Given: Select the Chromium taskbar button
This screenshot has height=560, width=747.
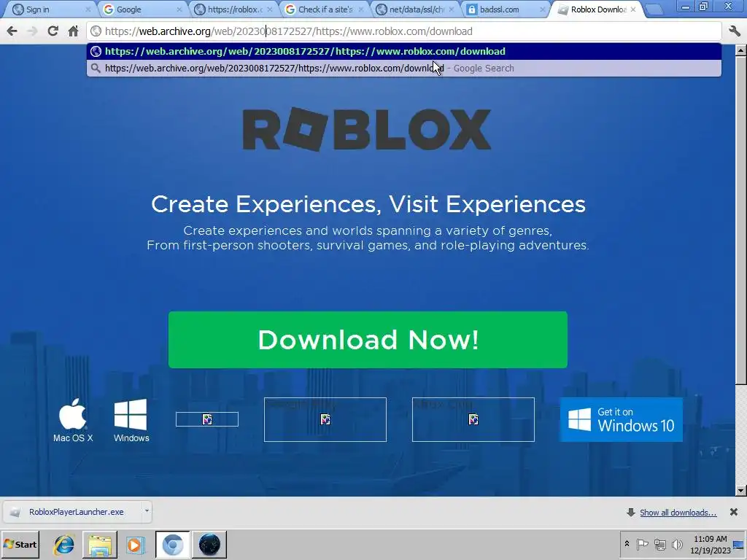Looking at the screenshot, I should coord(172,544).
